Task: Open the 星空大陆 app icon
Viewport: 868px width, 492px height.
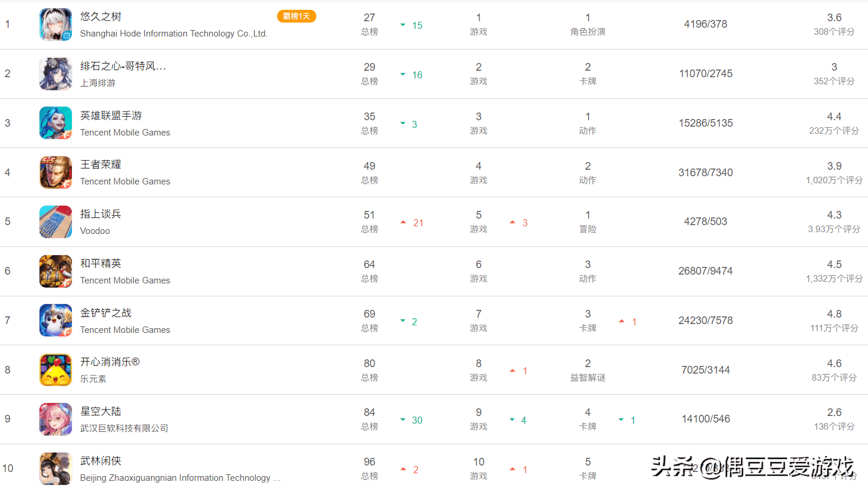Action: (x=55, y=419)
